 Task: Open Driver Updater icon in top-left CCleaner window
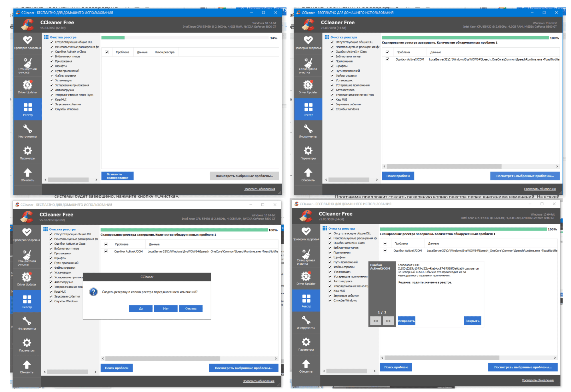click(27, 85)
